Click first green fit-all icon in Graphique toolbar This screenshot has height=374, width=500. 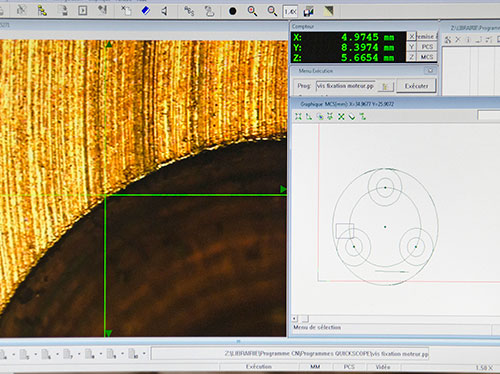(x=298, y=116)
